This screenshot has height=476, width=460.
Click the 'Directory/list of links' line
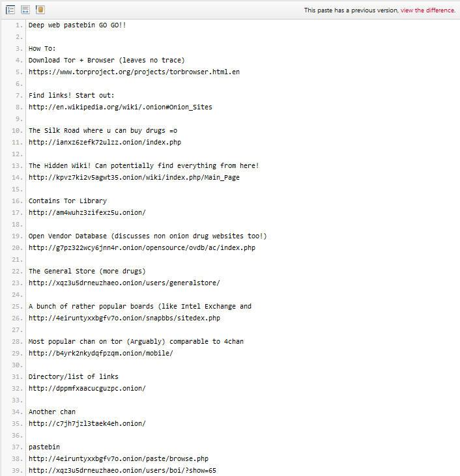[73, 377]
